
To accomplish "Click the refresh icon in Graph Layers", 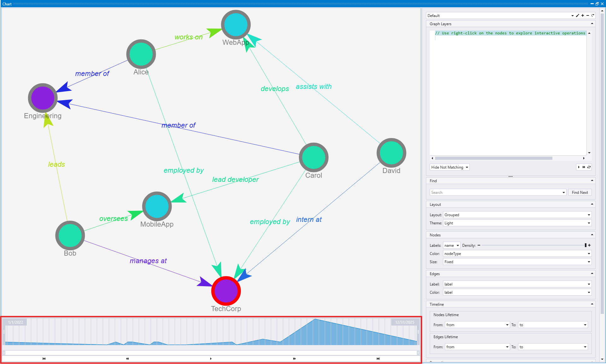I will point(589,167).
